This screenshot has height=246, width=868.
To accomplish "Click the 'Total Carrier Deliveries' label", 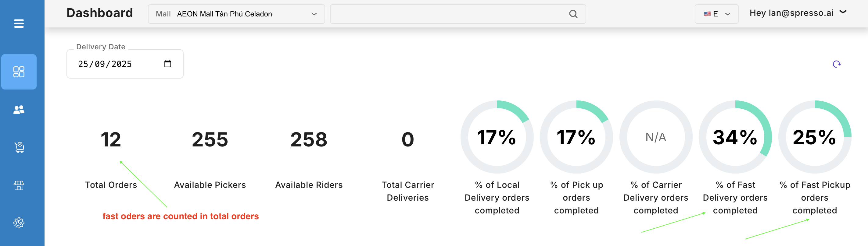I will pyautogui.click(x=408, y=191).
